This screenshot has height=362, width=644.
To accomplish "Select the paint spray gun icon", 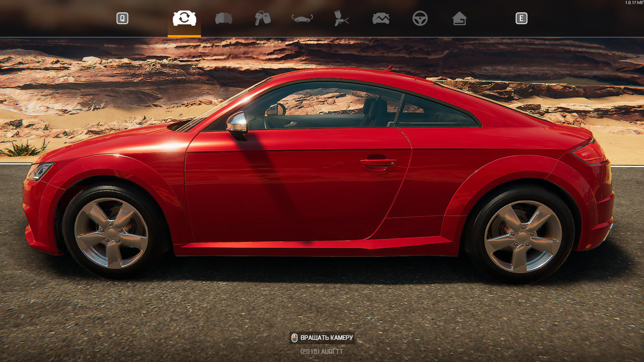I will (341, 18).
